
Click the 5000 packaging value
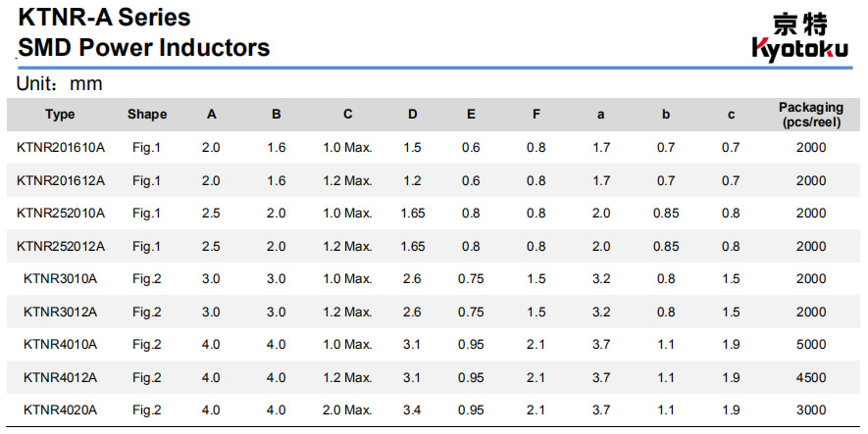coord(811,344)
